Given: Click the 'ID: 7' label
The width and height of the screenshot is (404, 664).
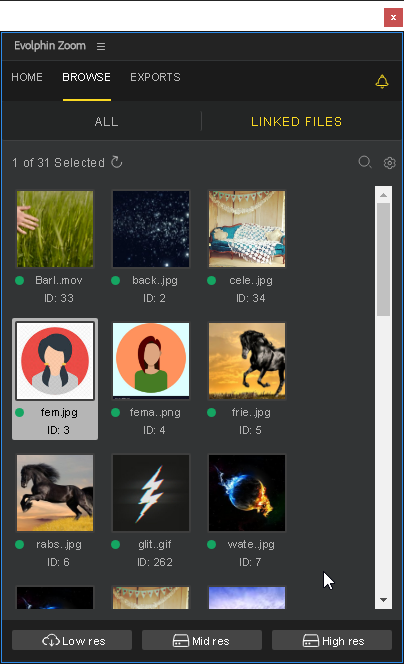Looking at the screenshot, I should (250, 562).
